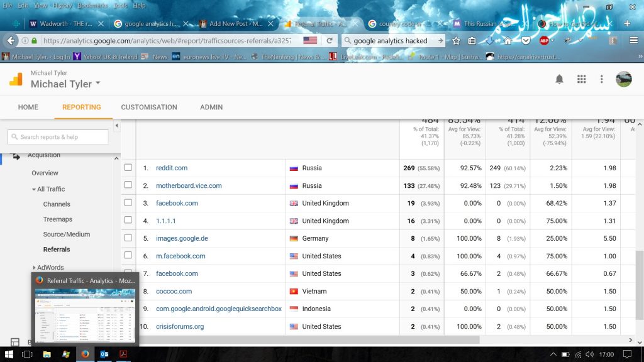Open the Adblock Plus icon
The height and width of the screenshot is (362, 644).
click(544, 41)
